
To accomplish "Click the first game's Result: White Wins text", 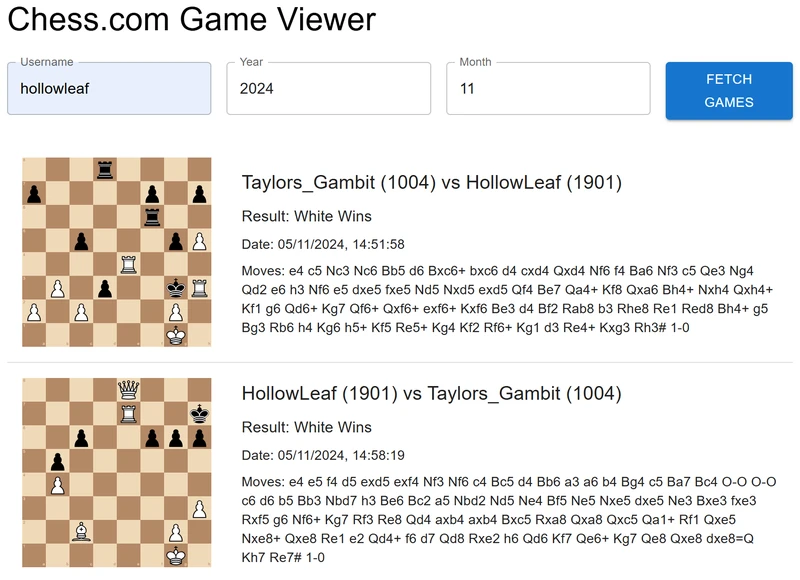I will click(x=307, y=216).
